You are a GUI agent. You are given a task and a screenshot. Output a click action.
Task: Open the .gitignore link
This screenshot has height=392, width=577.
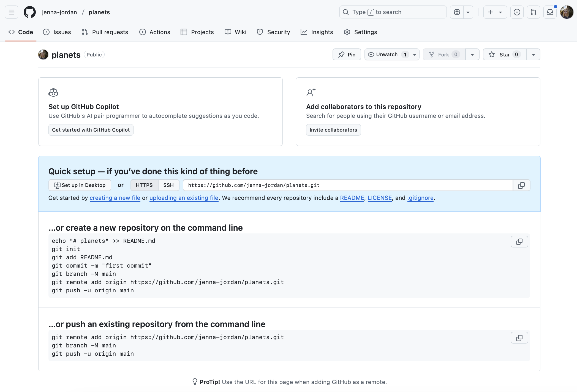tap(420, 198)
